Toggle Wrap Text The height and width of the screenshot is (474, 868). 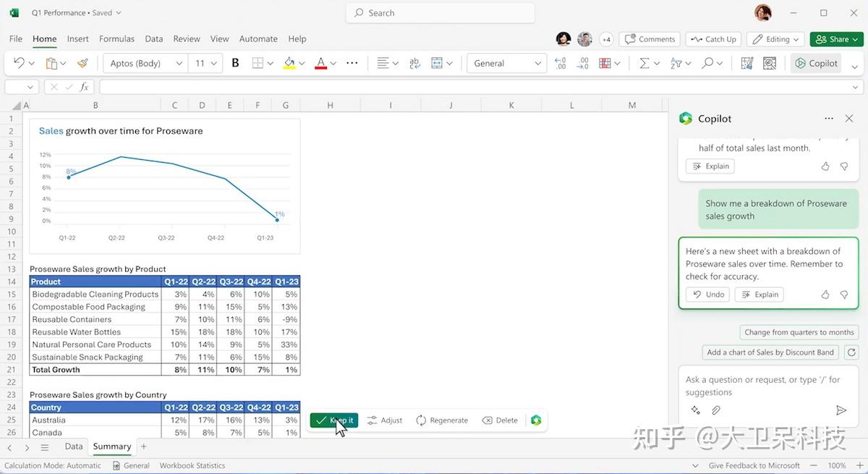pyautogui.click(x=414, y=63)
